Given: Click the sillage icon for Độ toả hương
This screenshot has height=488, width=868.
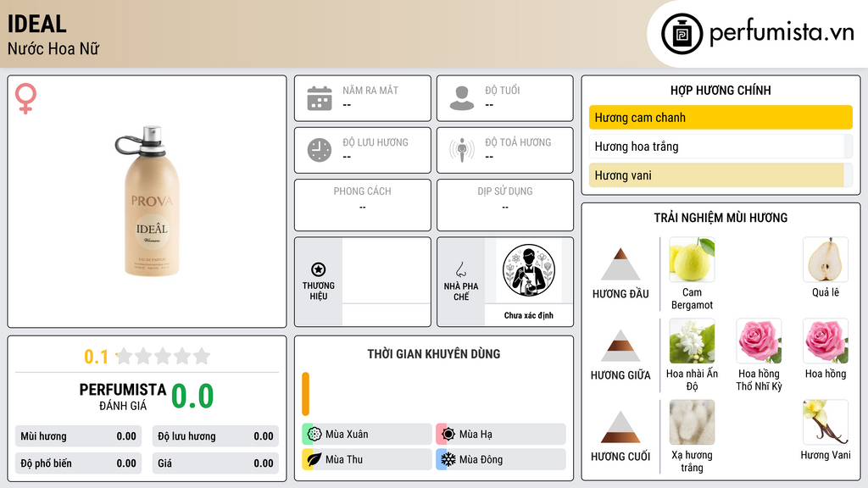Looking at the screenshot, I should [x=462, y=150].
